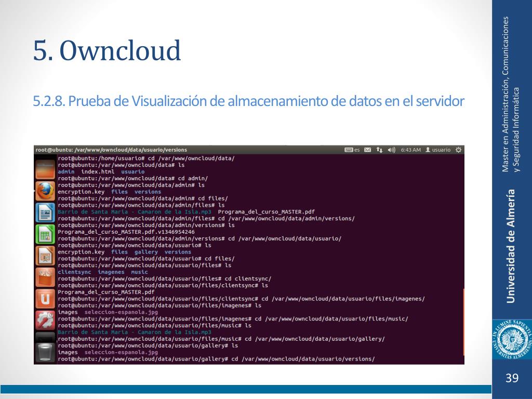Click the terminal window title root@ubuntu
Screen dimensions: 532x399
tap(111, 150)
